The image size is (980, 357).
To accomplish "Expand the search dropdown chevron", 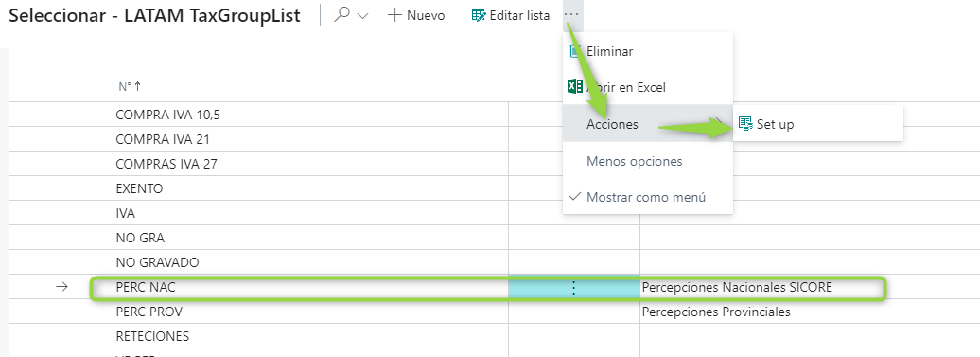I will 362,16.
